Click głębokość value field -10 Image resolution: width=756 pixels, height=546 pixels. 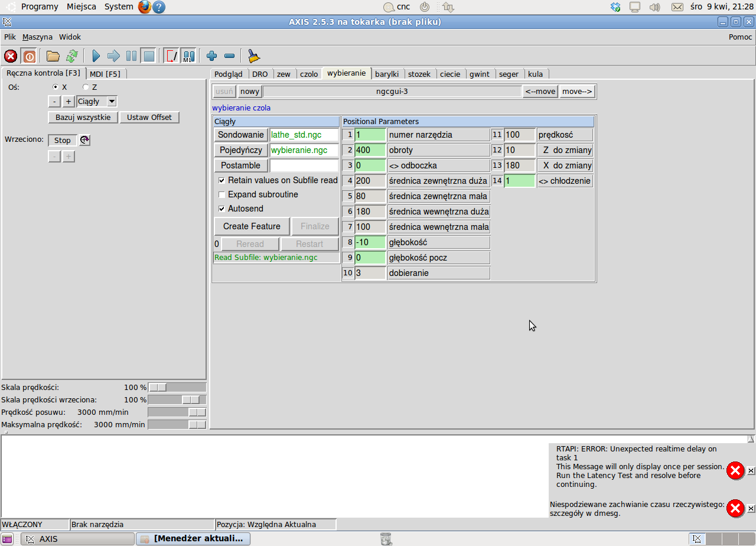tap(370, 242)
